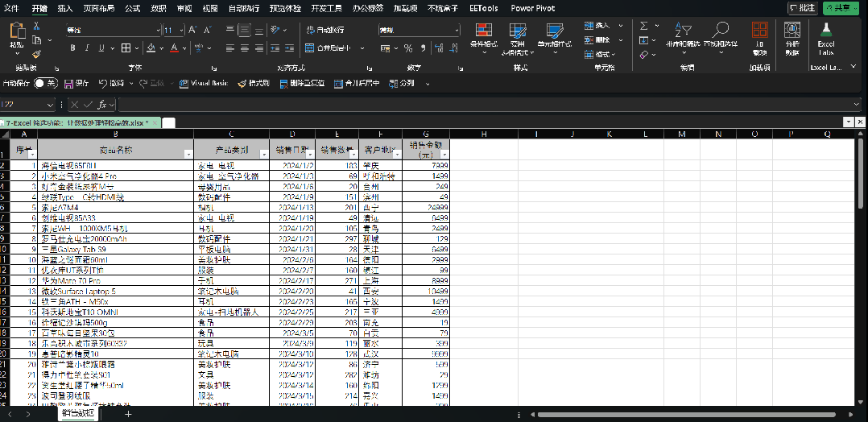Click the Borders grid icon
Viewport: 868px width, 422px height.
click(126, 48)
